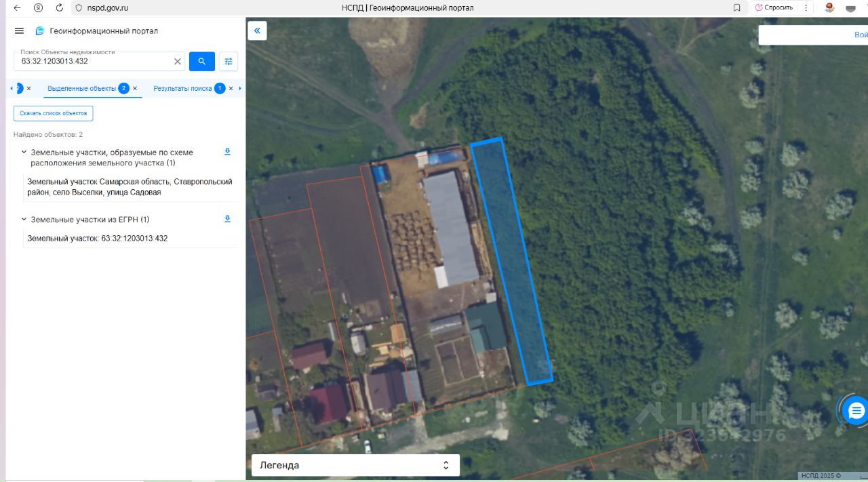Click the Найдено объектов: 2 text
The width and height of the screenshot is (868, 482).
click(x=48, y=135)
